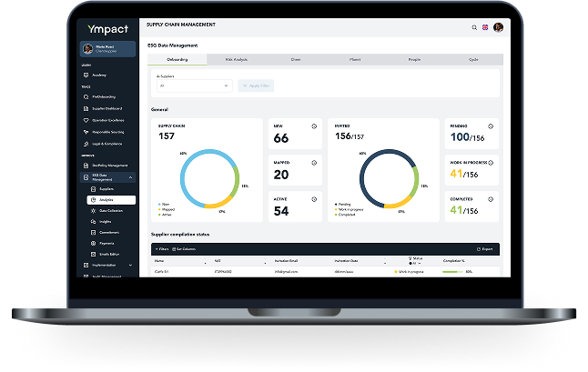This screenshot has height=372, width=588.
Task: Expand the Implementation sidebar section
Action: (132, 265)
